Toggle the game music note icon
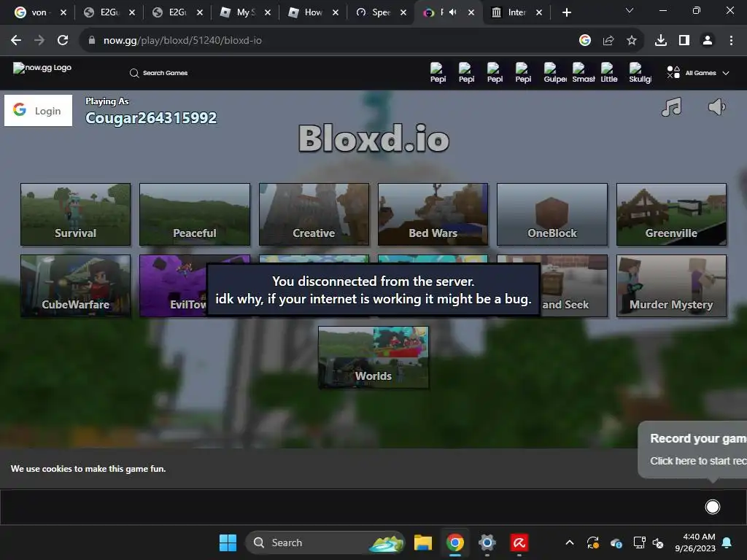747x560 pixels. (x=672, y=106)
